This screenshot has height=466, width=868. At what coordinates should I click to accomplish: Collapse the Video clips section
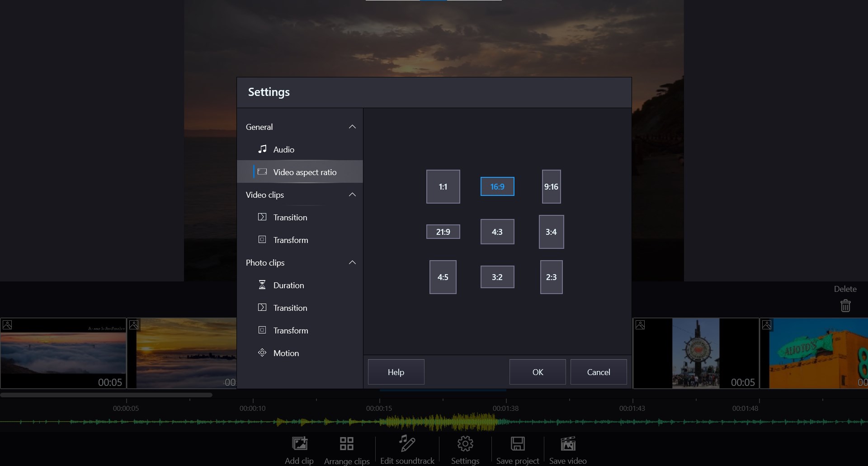point(352,195)
